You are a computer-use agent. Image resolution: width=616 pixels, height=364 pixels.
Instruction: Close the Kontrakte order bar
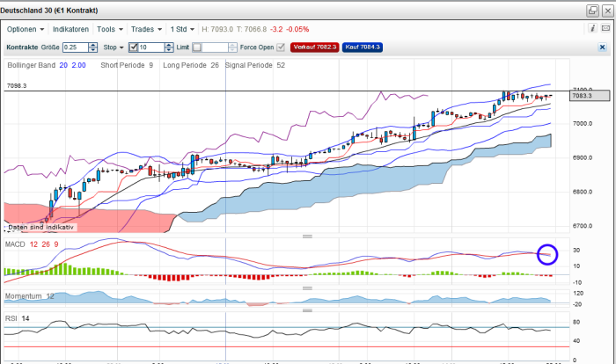(602, 47)
